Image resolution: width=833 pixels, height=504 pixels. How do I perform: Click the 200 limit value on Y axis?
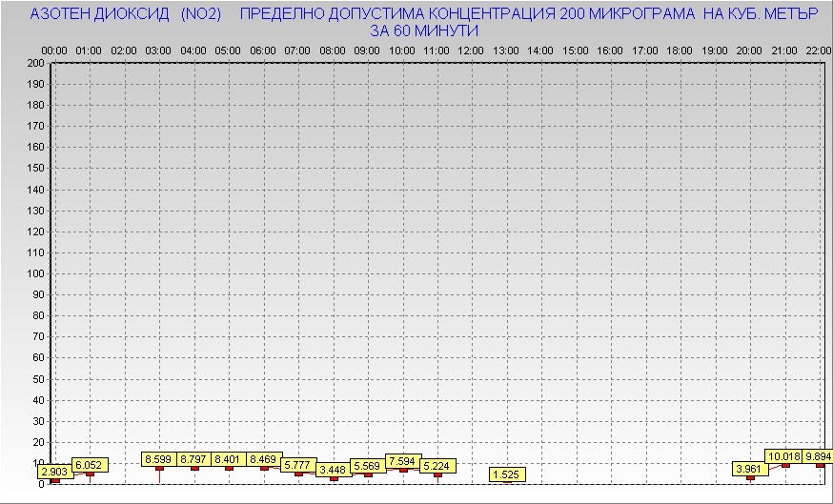pyautogui.click(x=35, y=63)
